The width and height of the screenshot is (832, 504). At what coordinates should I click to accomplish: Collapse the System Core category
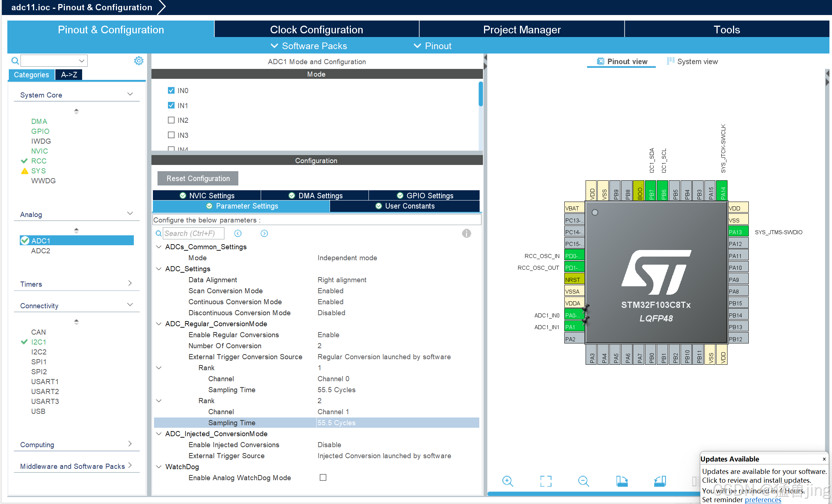(x=130, y=94)
